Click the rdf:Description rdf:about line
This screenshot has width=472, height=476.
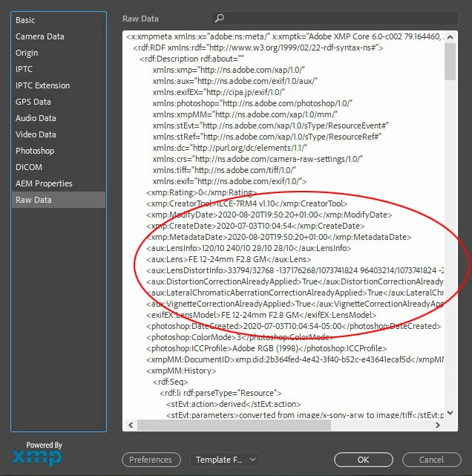tap(191, 59)
